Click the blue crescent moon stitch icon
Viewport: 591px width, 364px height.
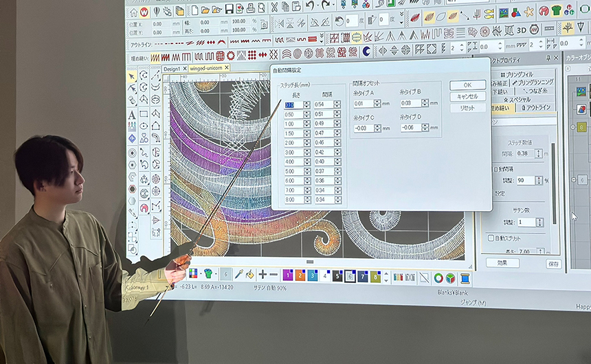point(366,52)
